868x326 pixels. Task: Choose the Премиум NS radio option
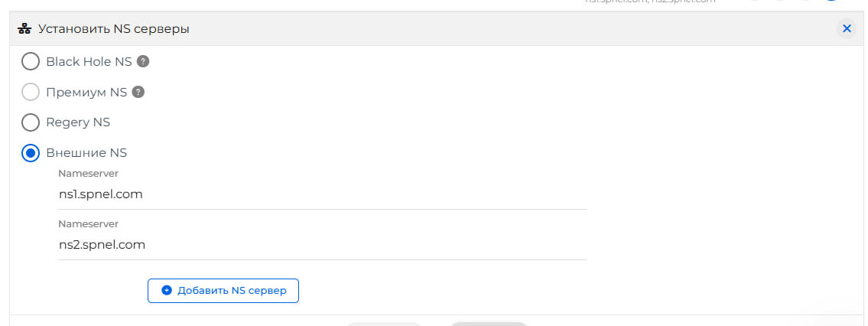point(31,92)
